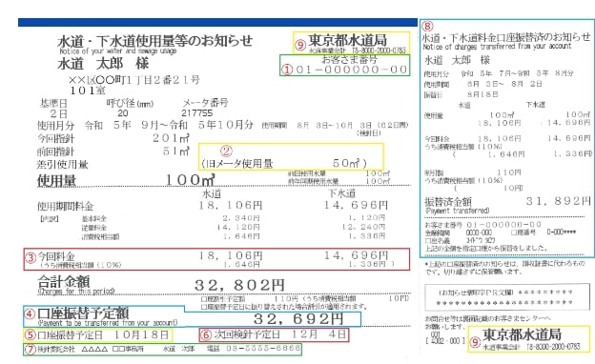
Task: Click the 使用期間料金 label
Action: pos(65,206)
